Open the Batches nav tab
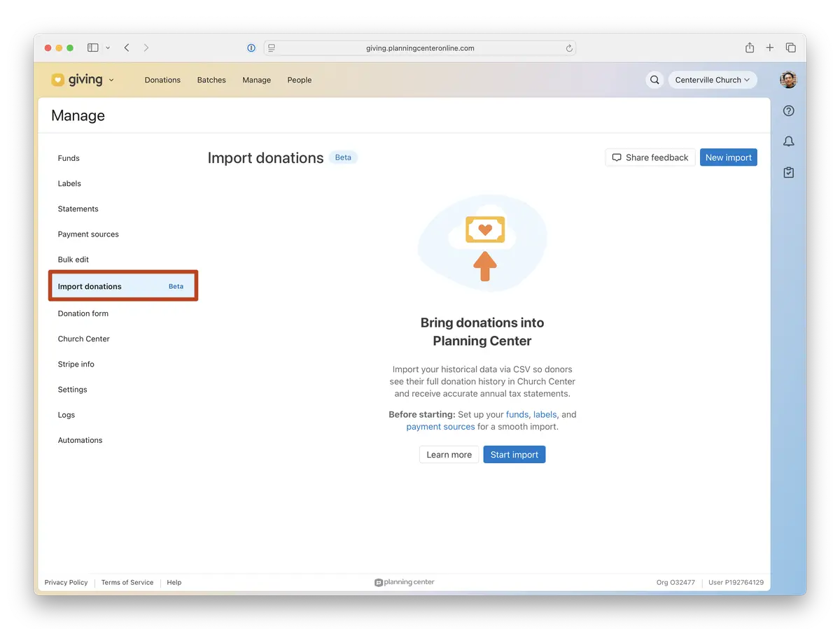 [211, 80]
